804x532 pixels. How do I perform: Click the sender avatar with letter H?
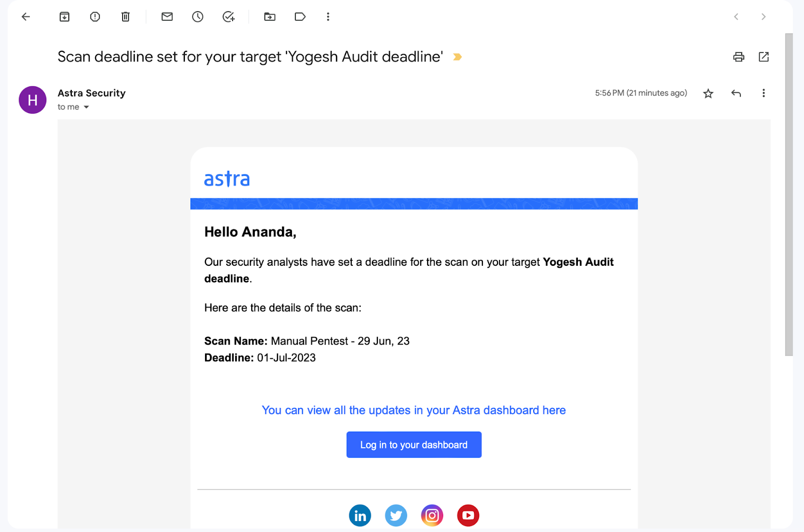33,100
